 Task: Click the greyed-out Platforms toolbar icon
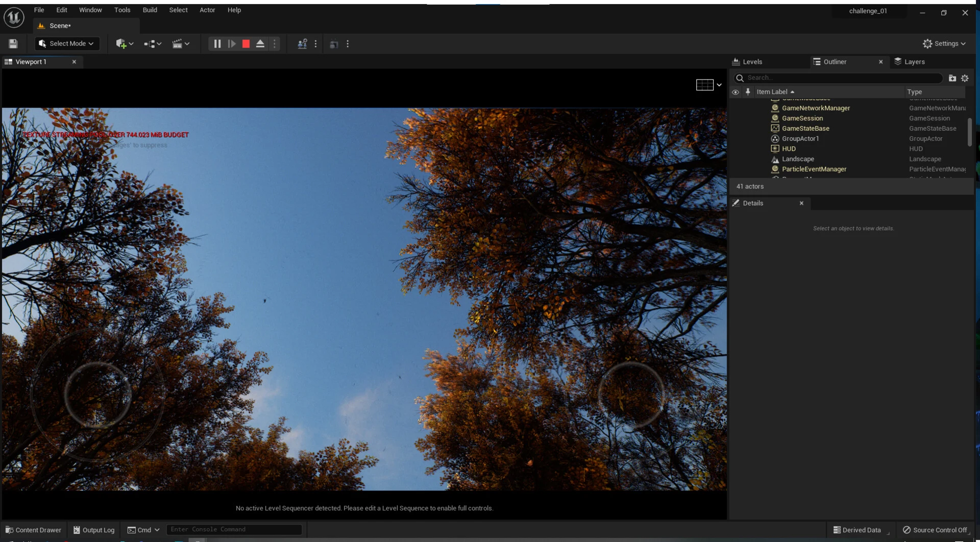[x=334, y=44]
